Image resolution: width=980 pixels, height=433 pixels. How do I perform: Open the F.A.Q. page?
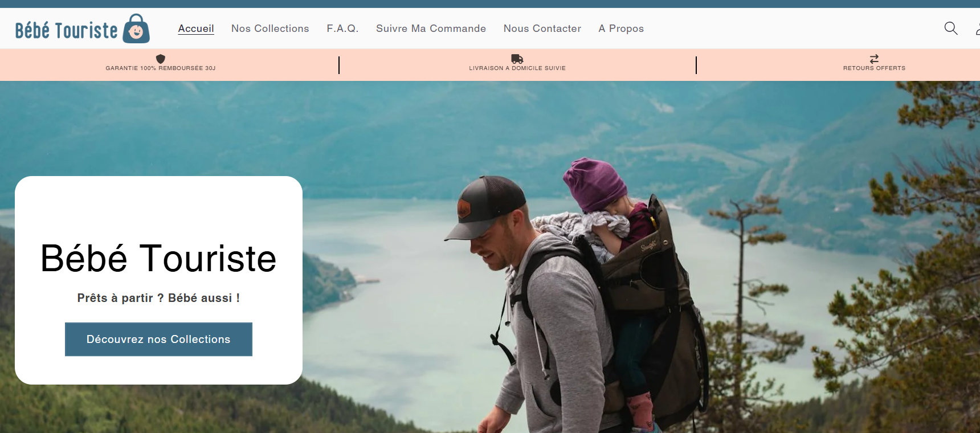click(x=342, y=28)
